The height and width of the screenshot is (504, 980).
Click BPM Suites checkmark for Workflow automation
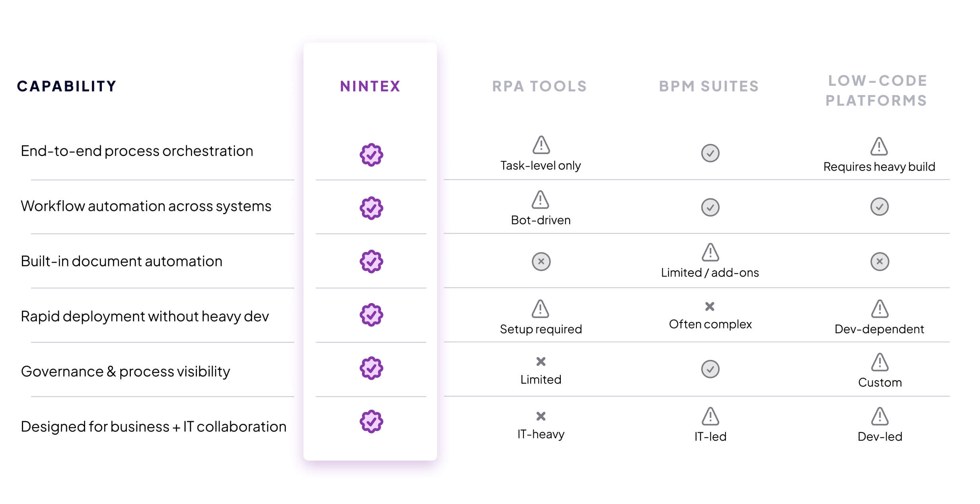click(x=710, y=207)
